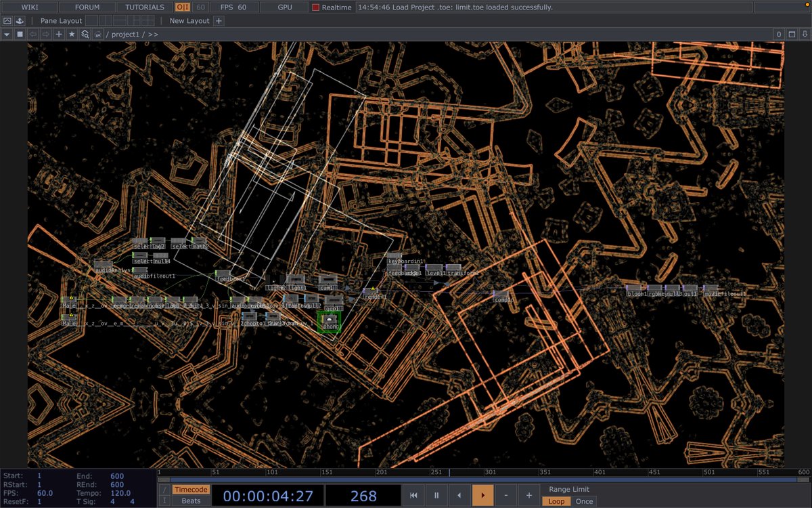Click the highlighted play forward button
This screenshot has width=812, height=508.
(x=482, y=496)
